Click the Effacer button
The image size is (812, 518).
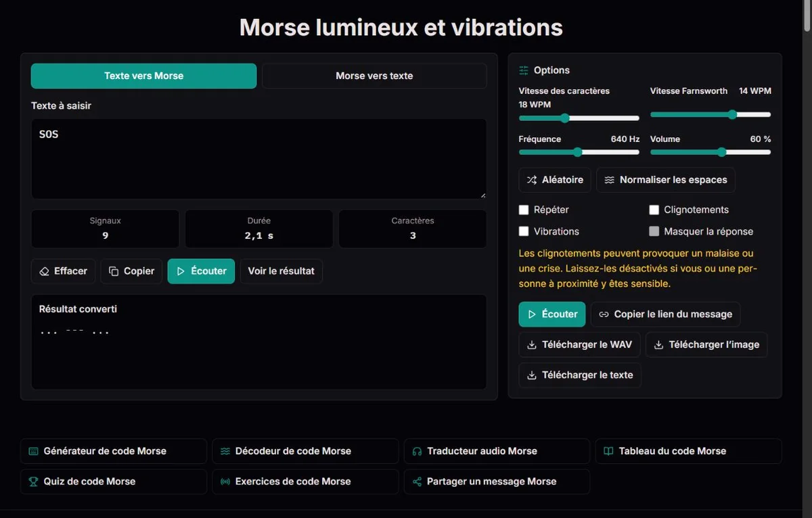(64, 271)
